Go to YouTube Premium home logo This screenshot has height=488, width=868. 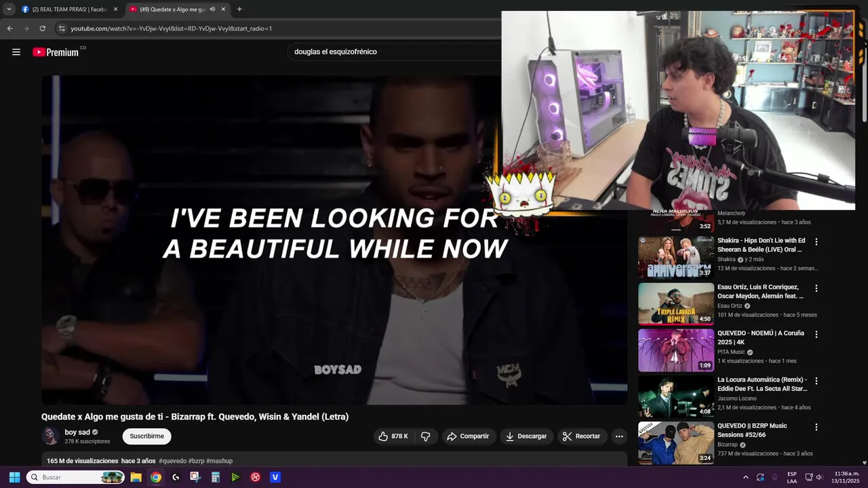(56, 52)
